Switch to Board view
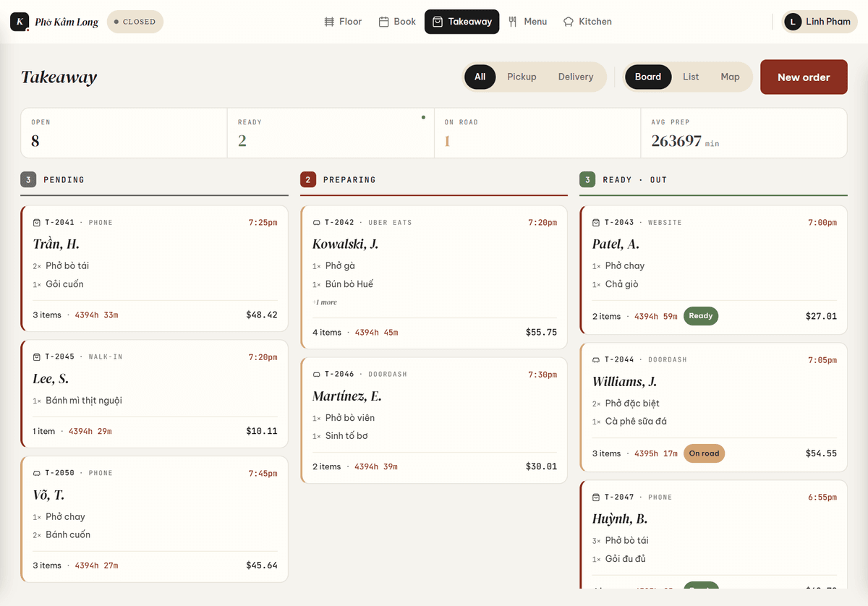This screenshot has width=868, height=606. click(x=648, y=77)
